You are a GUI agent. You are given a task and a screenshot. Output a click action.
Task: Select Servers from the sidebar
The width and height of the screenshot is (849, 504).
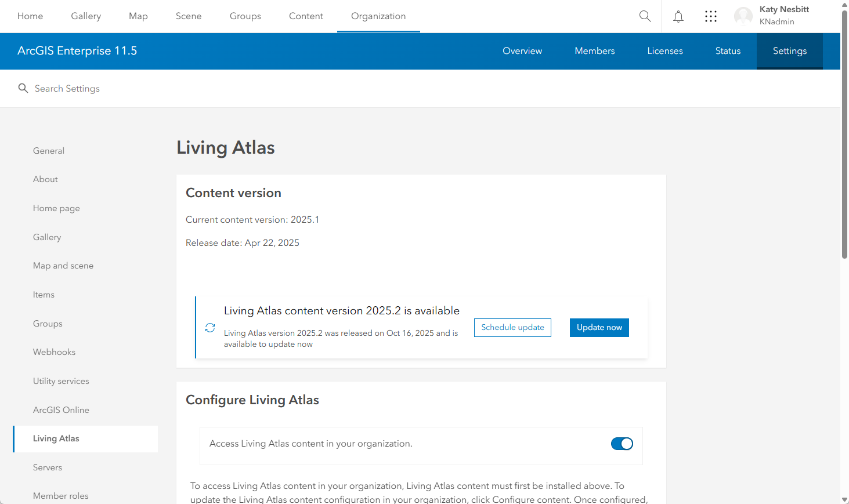pyautogui.click(x=47, y=467)
